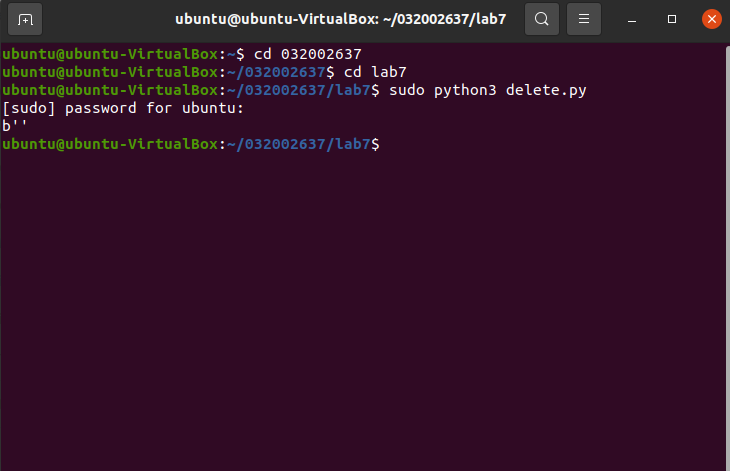The width and height of the screenshot is (730, 471).
Task: Maximize the terminal window
Action: pyautogui.click(x=672, y=19)
